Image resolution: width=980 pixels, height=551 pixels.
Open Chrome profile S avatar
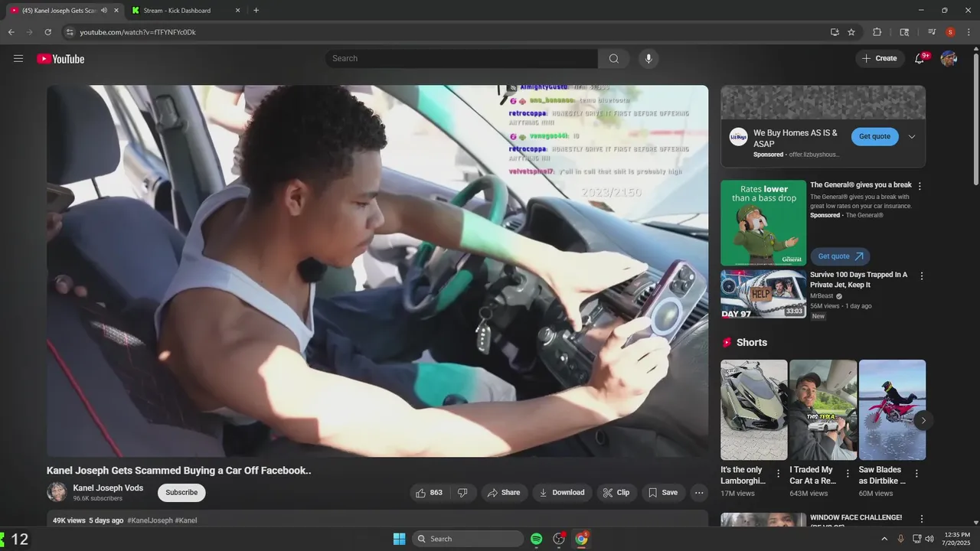click(950, 32)
